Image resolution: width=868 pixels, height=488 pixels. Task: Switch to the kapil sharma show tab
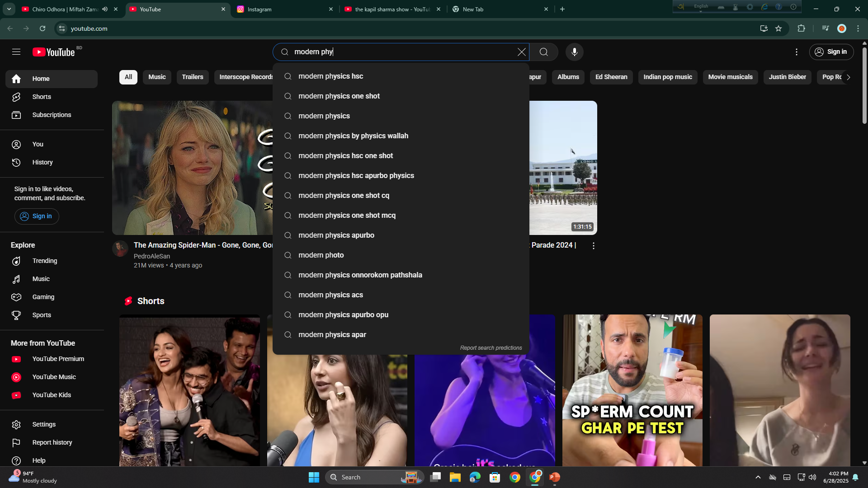tap(392, 9)
